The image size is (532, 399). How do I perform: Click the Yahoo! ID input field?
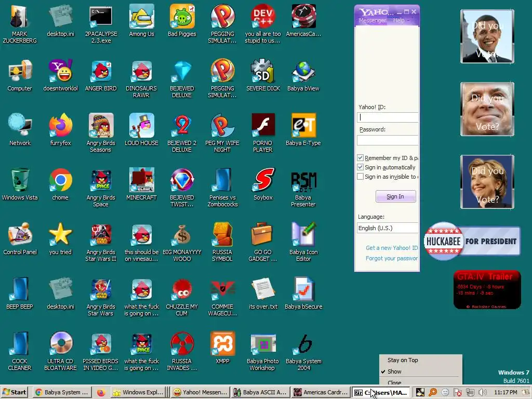pos(388,117)
